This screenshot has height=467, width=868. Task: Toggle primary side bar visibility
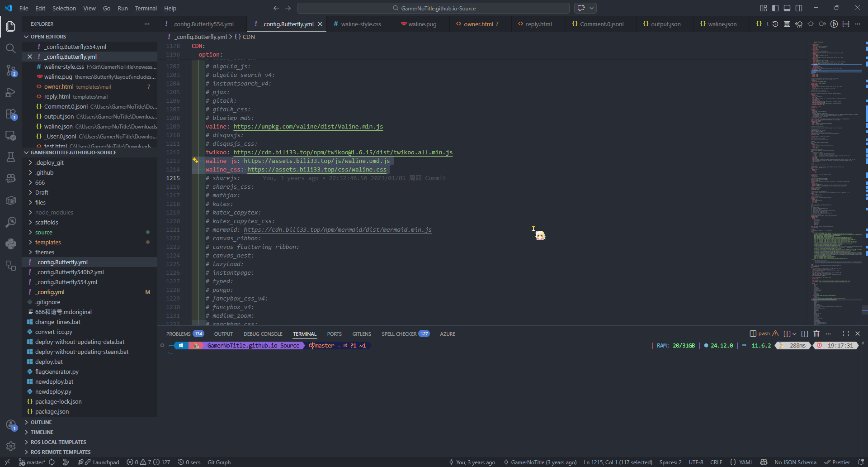pyautogui.click(x=775, y=8)
